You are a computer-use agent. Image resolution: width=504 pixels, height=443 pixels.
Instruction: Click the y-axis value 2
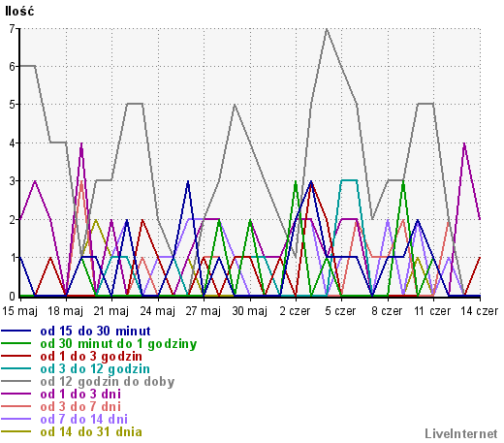click(13, 220)
